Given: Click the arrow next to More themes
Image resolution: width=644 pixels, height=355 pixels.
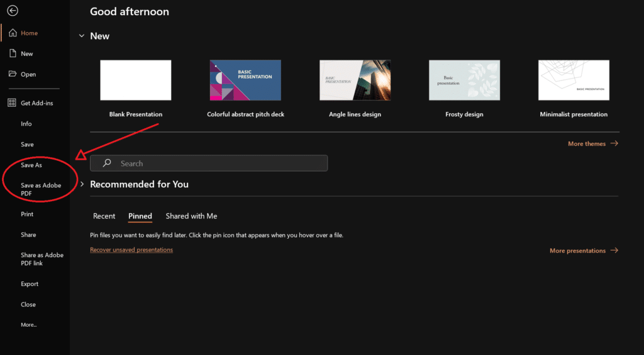Looking at the screenshot, I should click(614, 143).
